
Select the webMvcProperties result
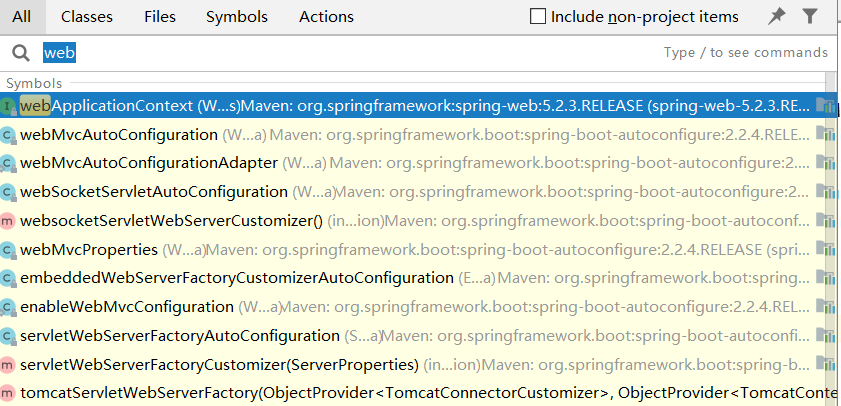(x=413, y=249)
